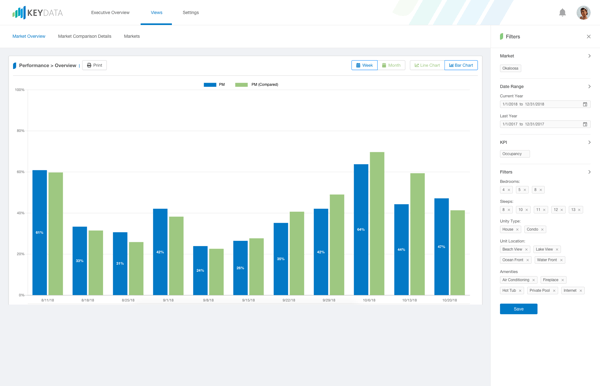Open calendar for Last Year range
Image resolution: width=600 pixels, height=386 pixels.
point(585,124)
